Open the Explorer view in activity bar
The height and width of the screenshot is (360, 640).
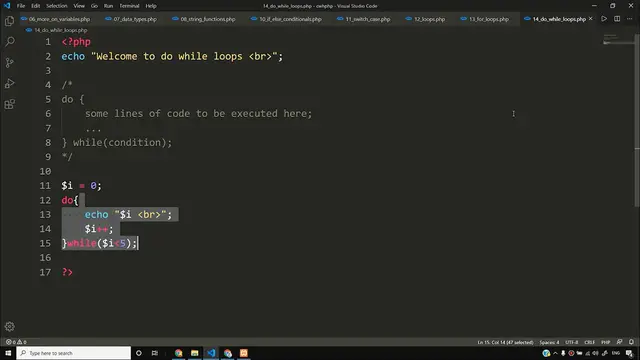tap(9, 21)
